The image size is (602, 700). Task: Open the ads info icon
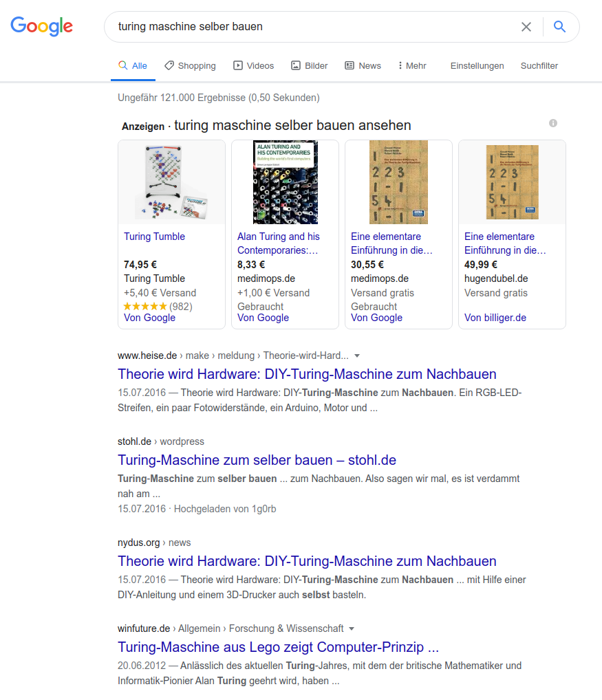click(x=553, y=123)
